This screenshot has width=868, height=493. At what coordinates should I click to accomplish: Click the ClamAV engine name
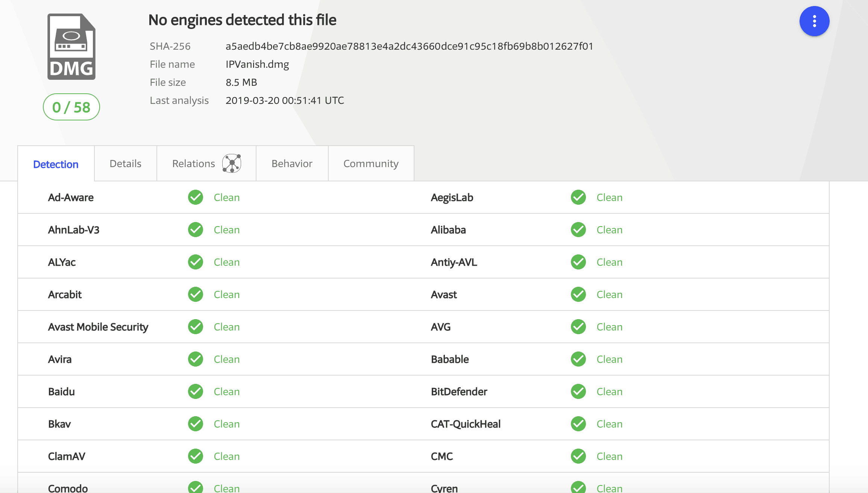pos(67,456)
